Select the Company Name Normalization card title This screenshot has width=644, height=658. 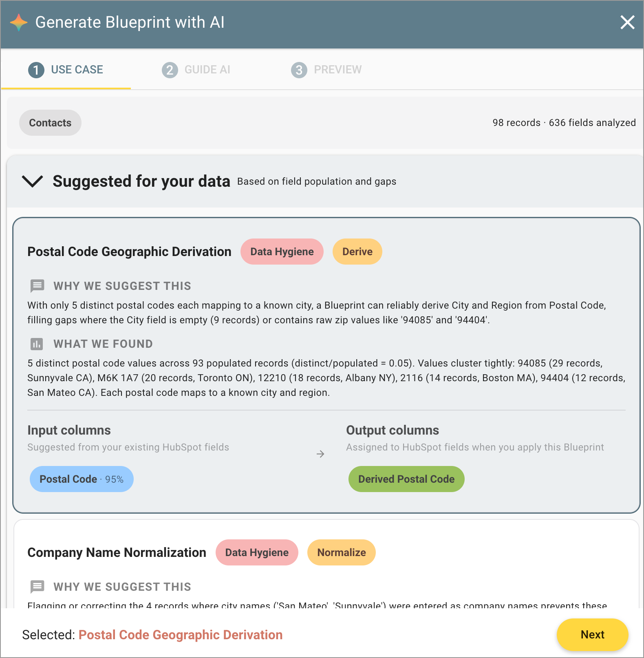coord(117,552)
